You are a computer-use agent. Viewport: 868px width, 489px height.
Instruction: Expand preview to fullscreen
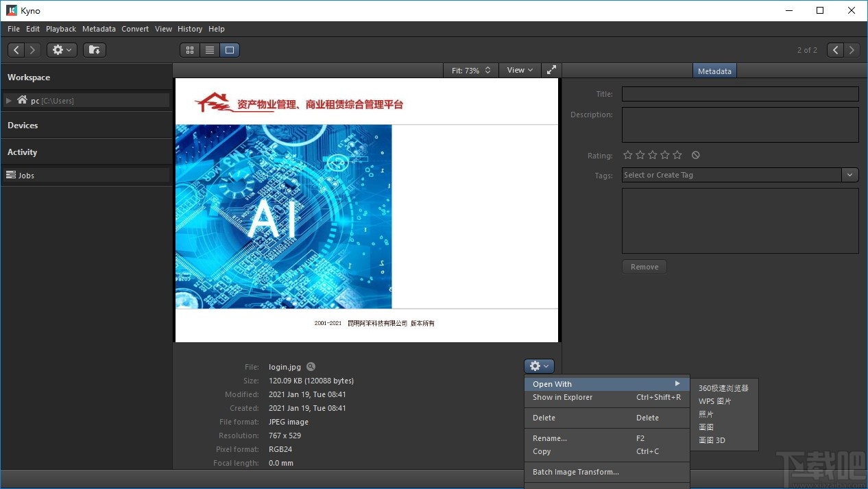coord(551,70)
